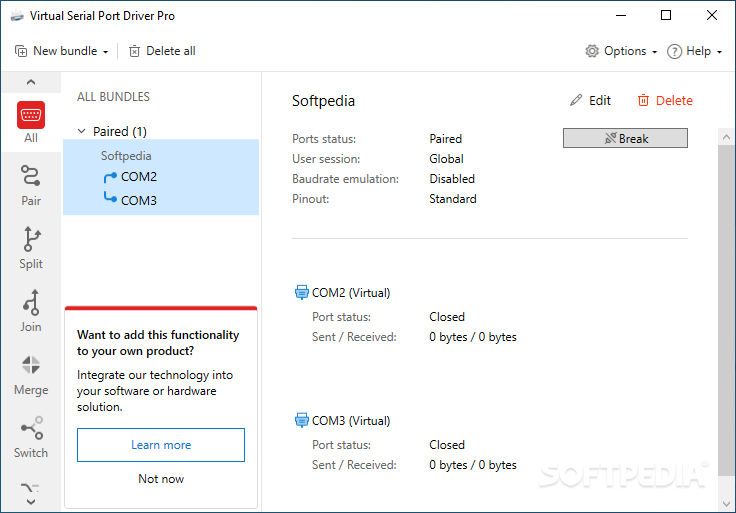The width and height of the screenshot is (736, 513).
Task: Open the Merge mode in the sidebar
Action: pos(31,375)
